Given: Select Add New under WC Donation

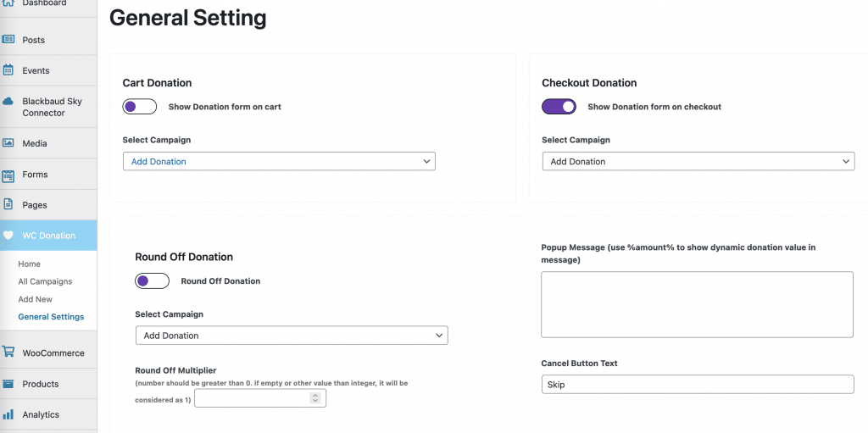Looking at the screenshot, I should click(x=36, y=299).
